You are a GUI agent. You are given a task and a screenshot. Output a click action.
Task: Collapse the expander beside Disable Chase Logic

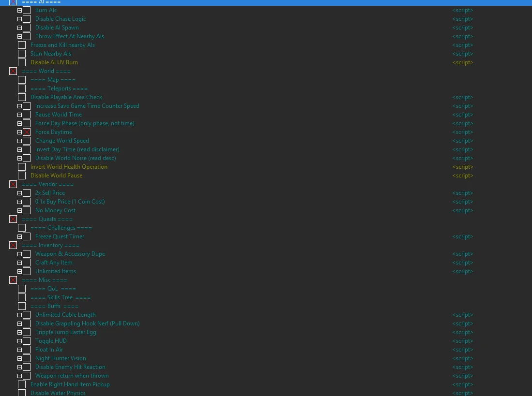[19, 19]
